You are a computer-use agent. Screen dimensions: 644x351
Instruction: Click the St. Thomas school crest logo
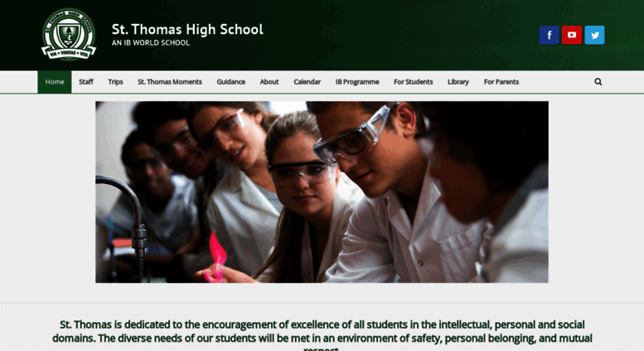coord(69,35)
